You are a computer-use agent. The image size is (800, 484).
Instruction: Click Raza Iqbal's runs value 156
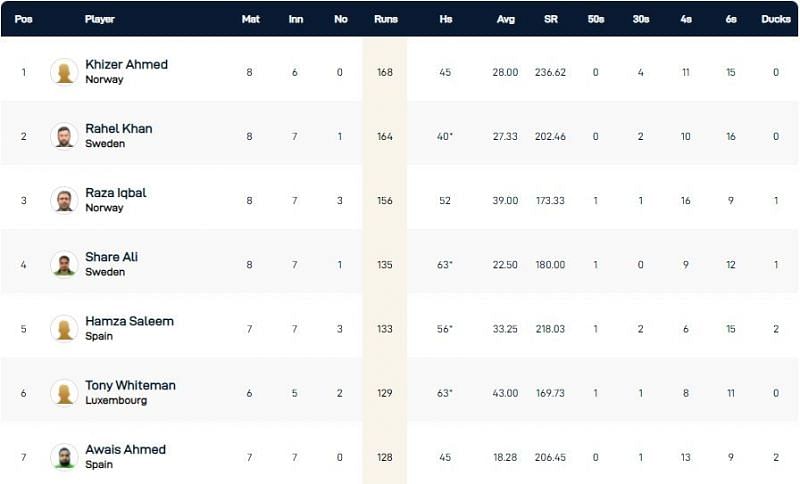[x=385, y=200]
